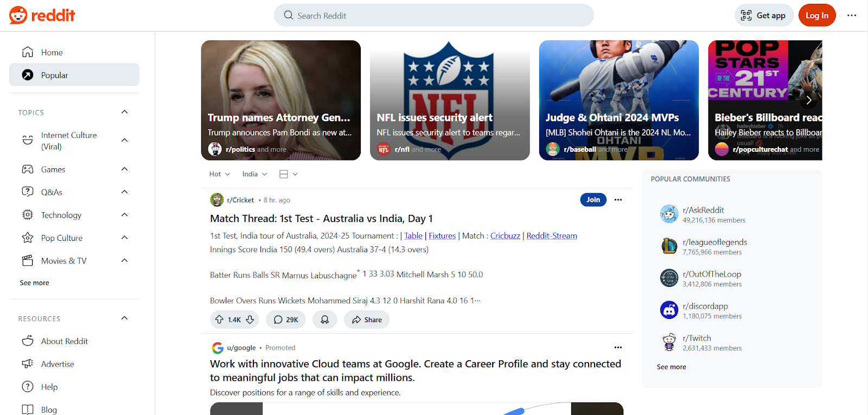
Task: Click the Internet Culture face icon
Action: tap(28, 141)
